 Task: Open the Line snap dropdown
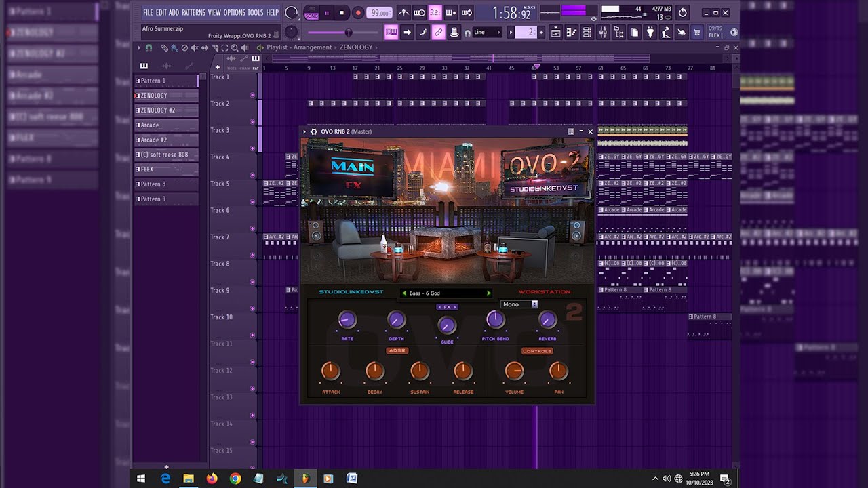pos(488,33)
